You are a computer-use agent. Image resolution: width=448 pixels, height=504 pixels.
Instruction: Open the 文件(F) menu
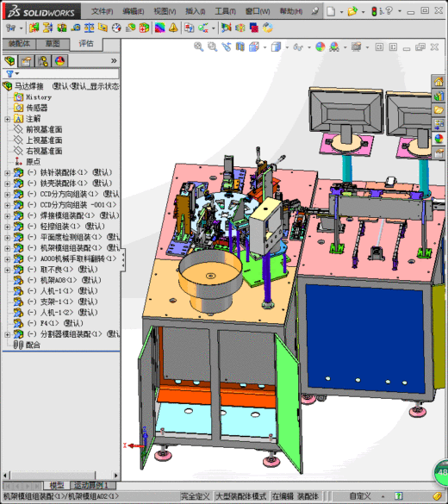tap(102, 11)
